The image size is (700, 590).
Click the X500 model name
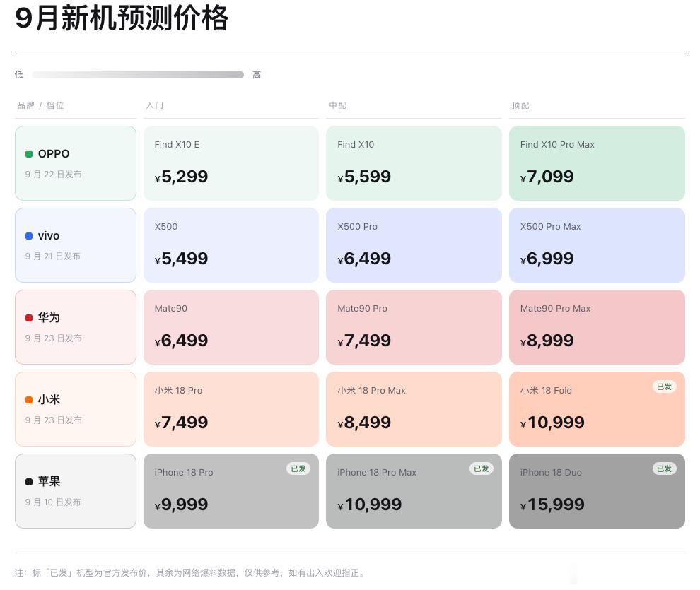pos(166,227)
